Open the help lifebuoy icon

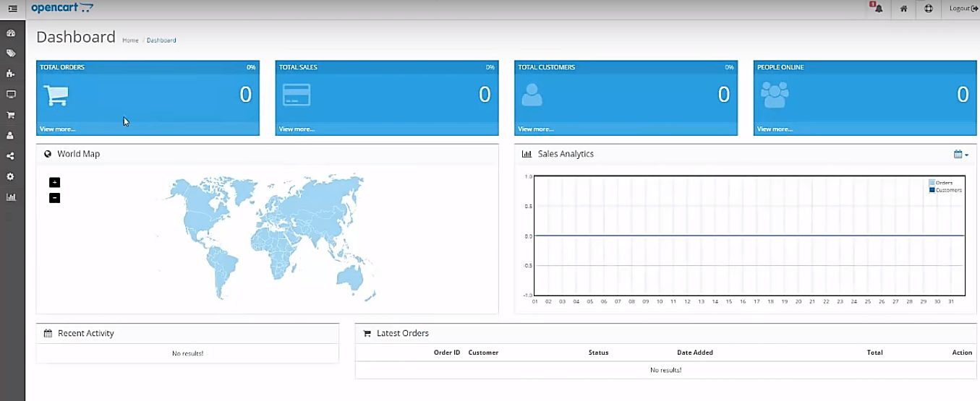(x=929, y=9)
